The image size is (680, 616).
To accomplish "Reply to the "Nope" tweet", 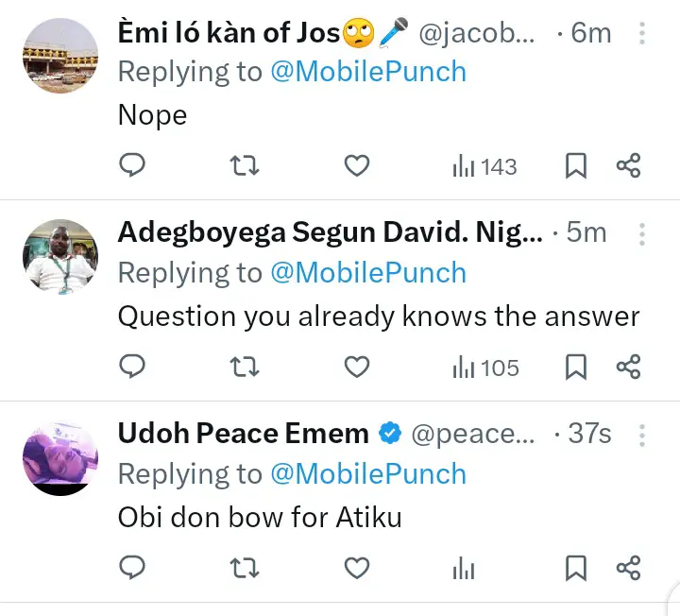I will coord(133,166).
